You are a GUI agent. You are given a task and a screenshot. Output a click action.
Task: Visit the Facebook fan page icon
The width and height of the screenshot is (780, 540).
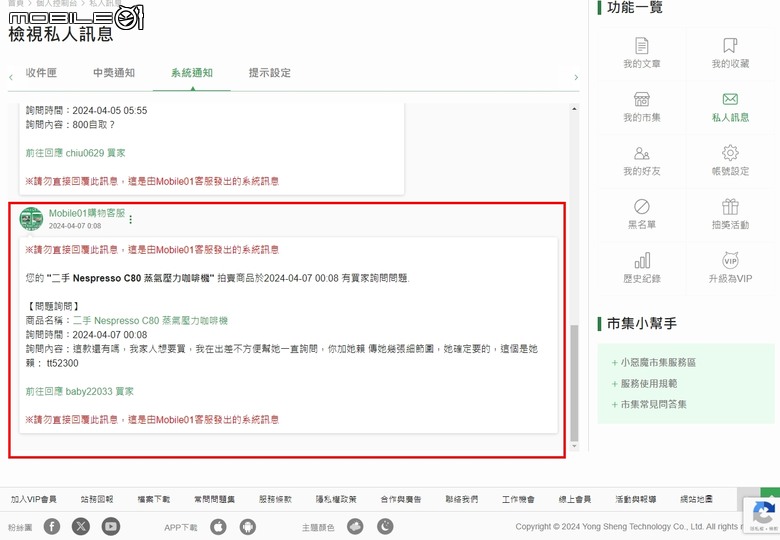(52, 526)
